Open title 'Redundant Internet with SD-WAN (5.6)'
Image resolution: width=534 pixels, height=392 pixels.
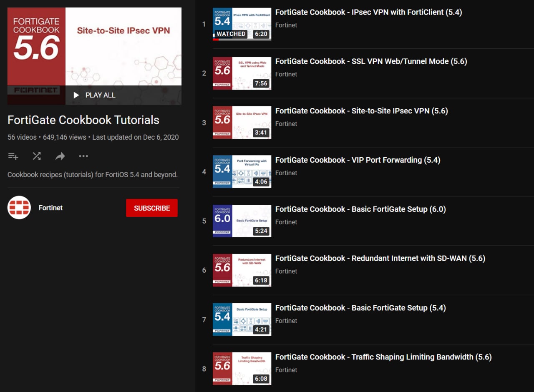[380, 259]
